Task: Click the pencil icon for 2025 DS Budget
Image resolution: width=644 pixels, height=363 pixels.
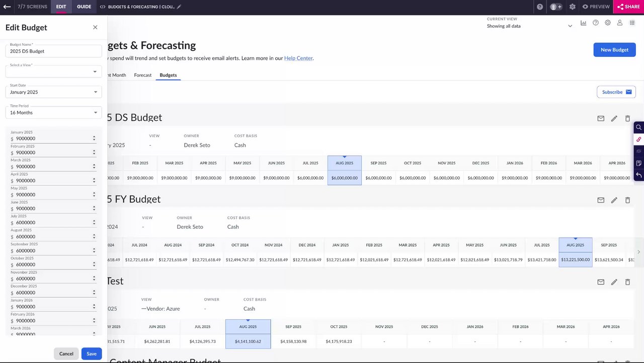Action: [614, 119]
